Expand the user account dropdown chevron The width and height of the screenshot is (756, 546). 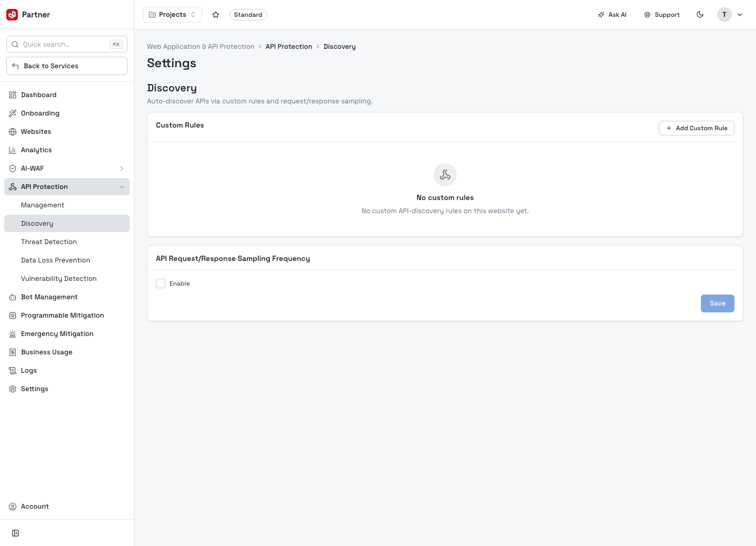tap(740, 15)
